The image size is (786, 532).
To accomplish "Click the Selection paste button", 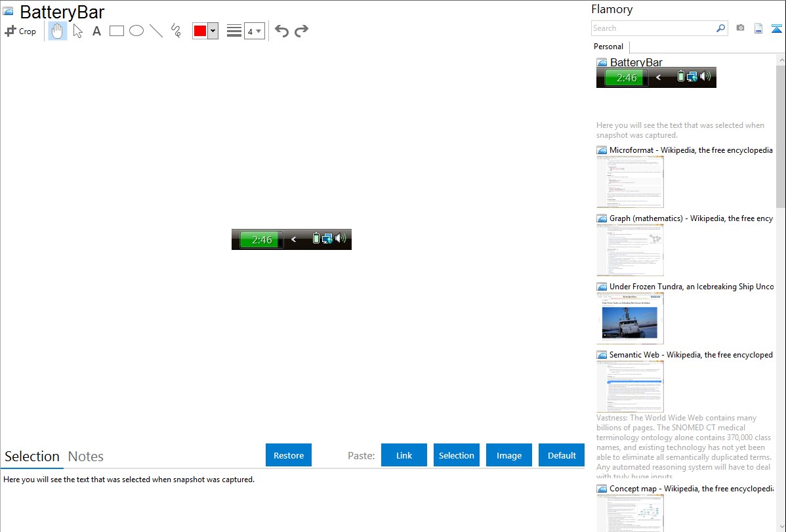I will [x=457, y=455].
